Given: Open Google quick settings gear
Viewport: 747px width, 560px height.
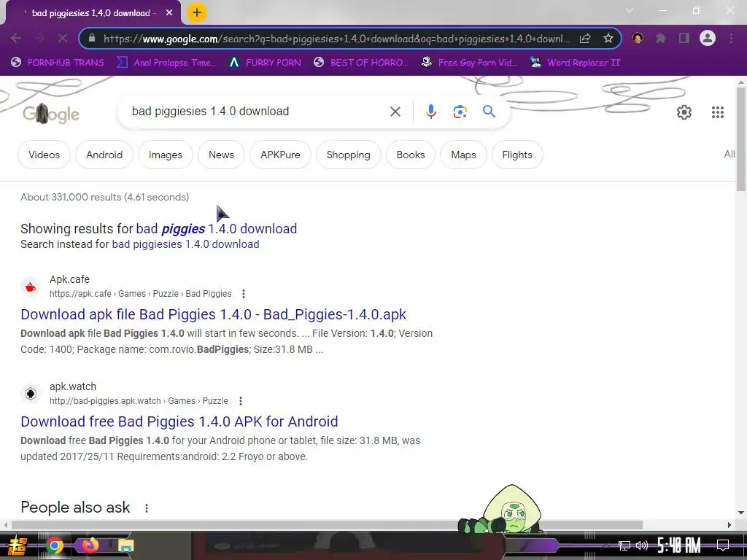Looking at the screenshot, I should coord(684,112).
